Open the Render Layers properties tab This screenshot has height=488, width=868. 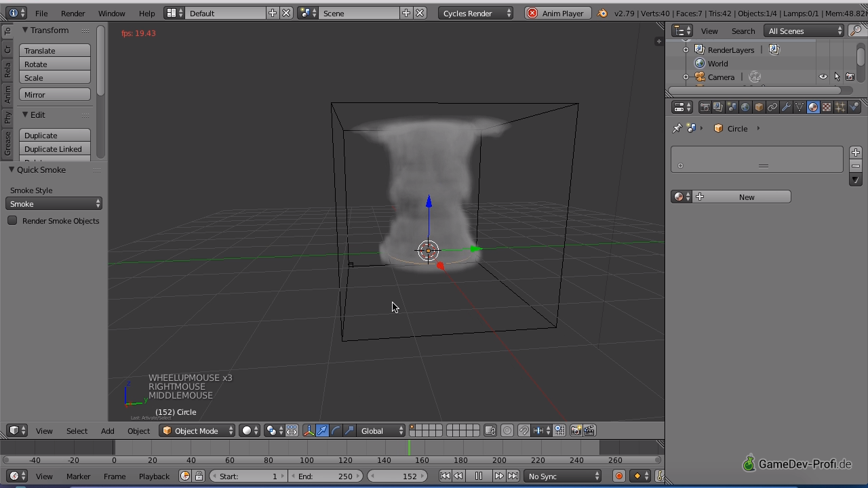point(718,107)
